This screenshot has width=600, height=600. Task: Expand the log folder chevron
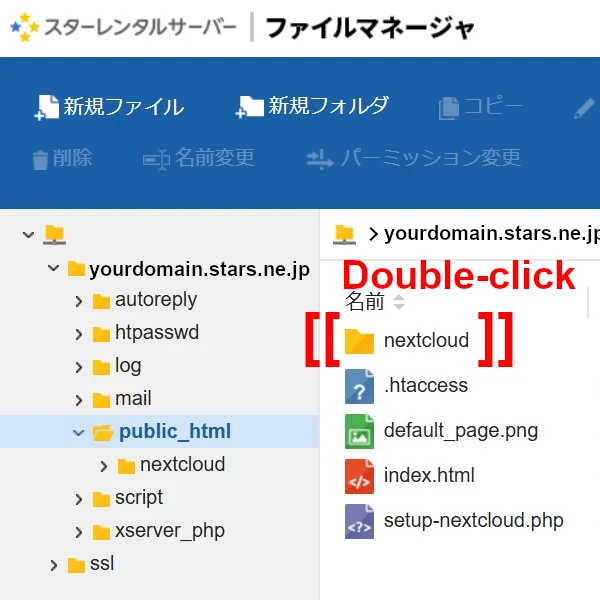coord(78,368)
